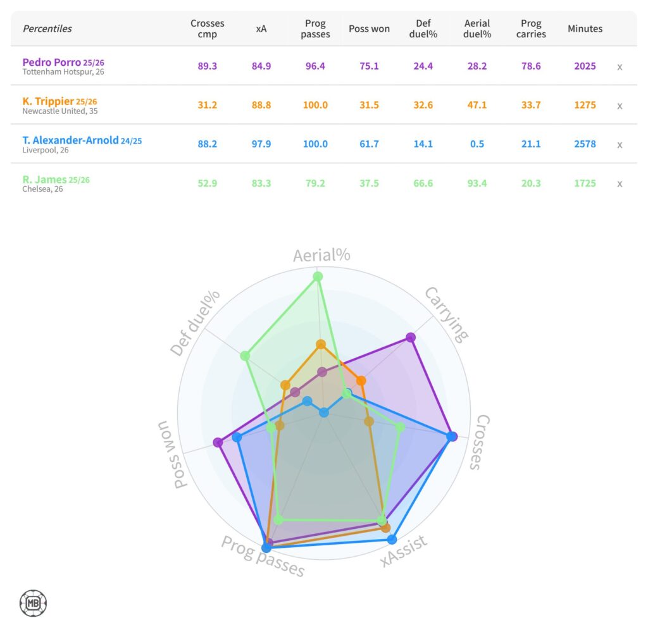Remove K. Trippier from comparison
The width and height of the screenshot is (648, 644).
(x=620, y=106)
